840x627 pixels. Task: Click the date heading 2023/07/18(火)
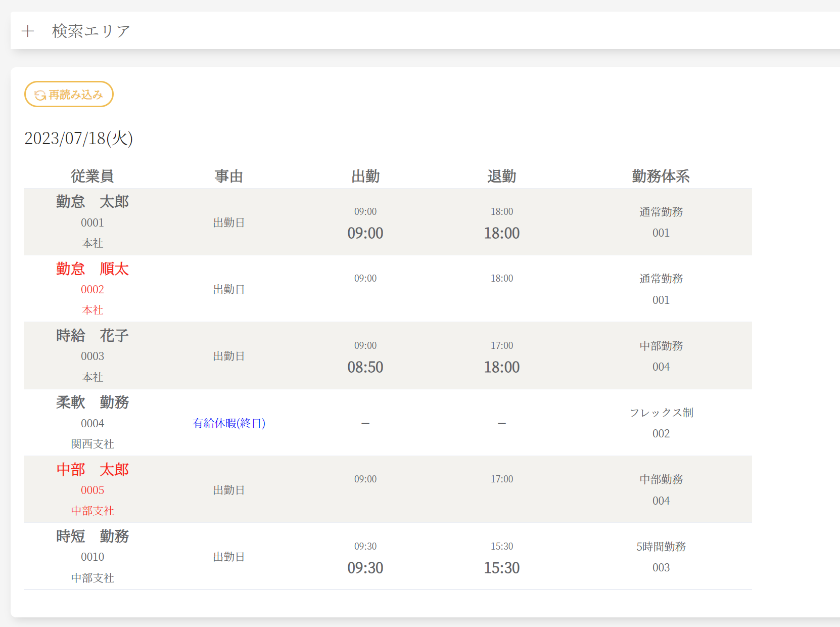[79, 138]
